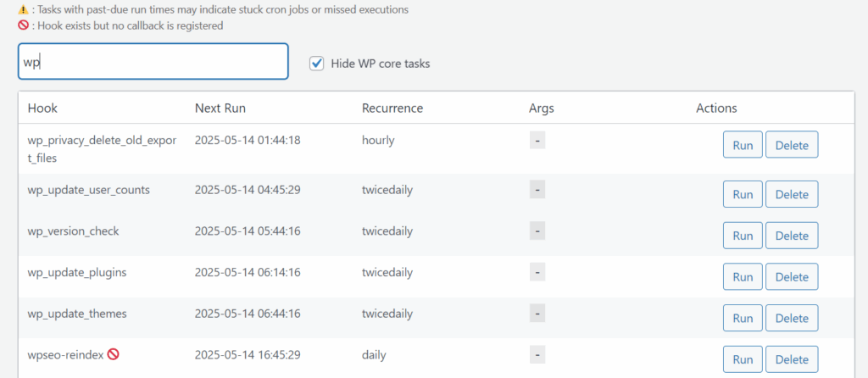Run the wp_privacy_delete_old_export_files task
The image size is (868, 378).
pyautogui.click(x=743, y=145)
